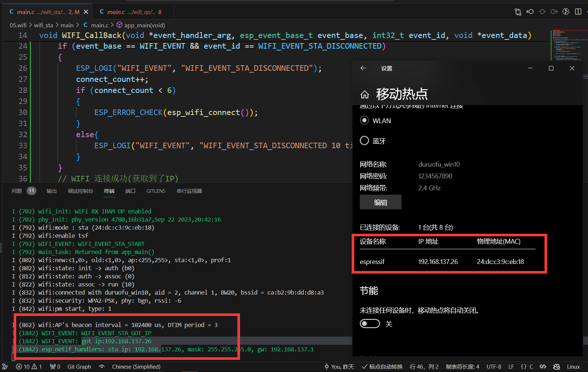Click Git Graph in the status bar
Screen dimensions: 588x372
[79, 366]
